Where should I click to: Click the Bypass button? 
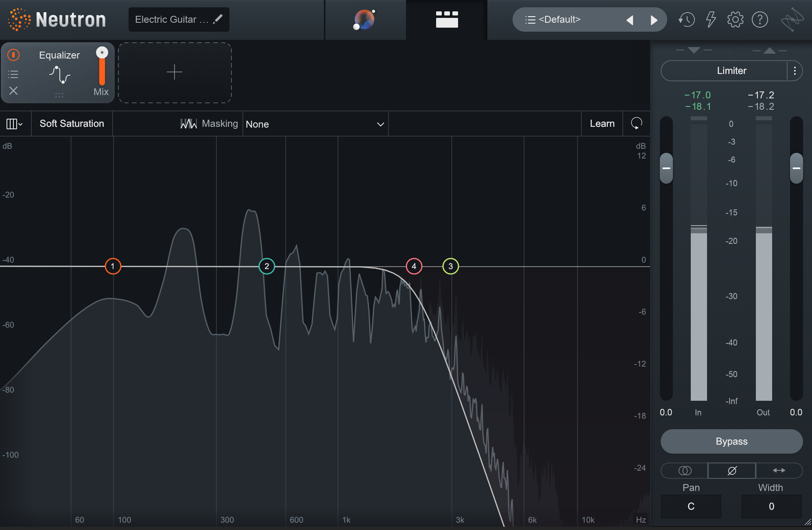point(731,441)
